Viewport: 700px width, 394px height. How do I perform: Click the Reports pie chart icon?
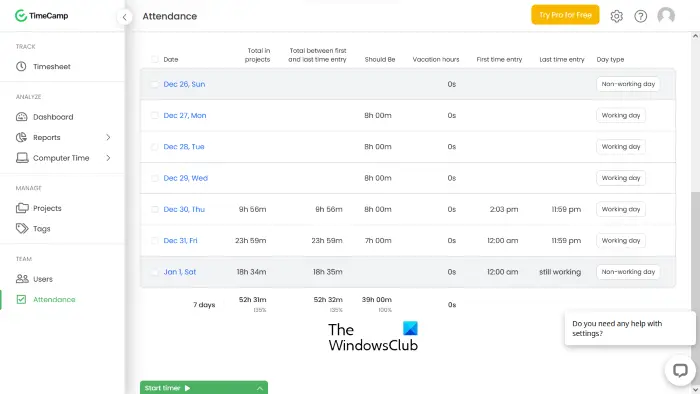tap(21, 137)
